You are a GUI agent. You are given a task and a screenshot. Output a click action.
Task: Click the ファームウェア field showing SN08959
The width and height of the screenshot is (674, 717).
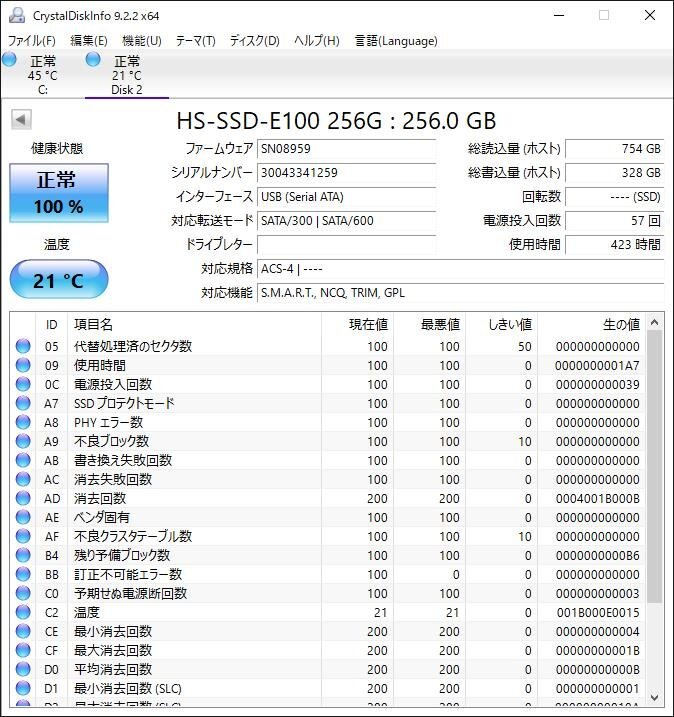346,149
